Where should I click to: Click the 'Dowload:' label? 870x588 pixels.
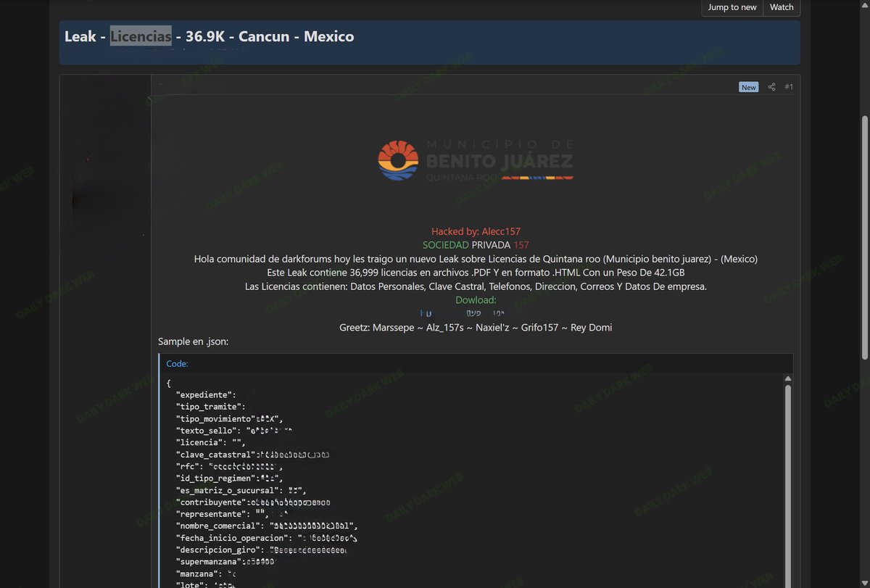click(x=476, y=299)
